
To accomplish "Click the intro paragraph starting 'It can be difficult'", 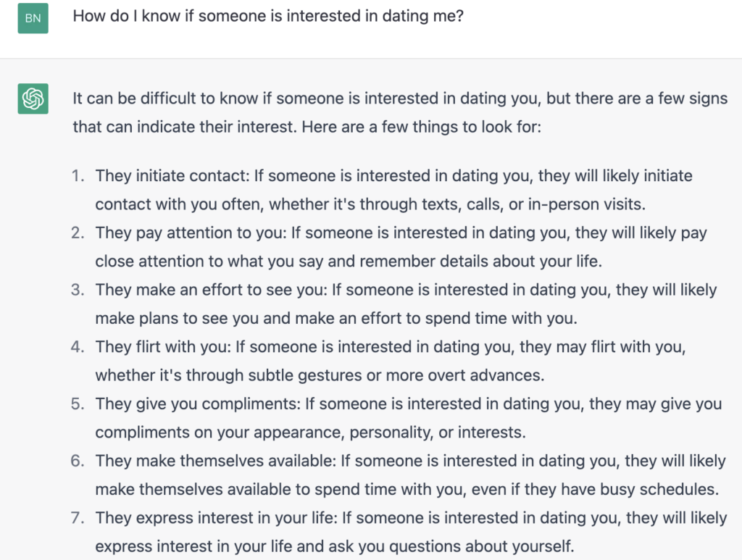I will click(x=400, y=112).
